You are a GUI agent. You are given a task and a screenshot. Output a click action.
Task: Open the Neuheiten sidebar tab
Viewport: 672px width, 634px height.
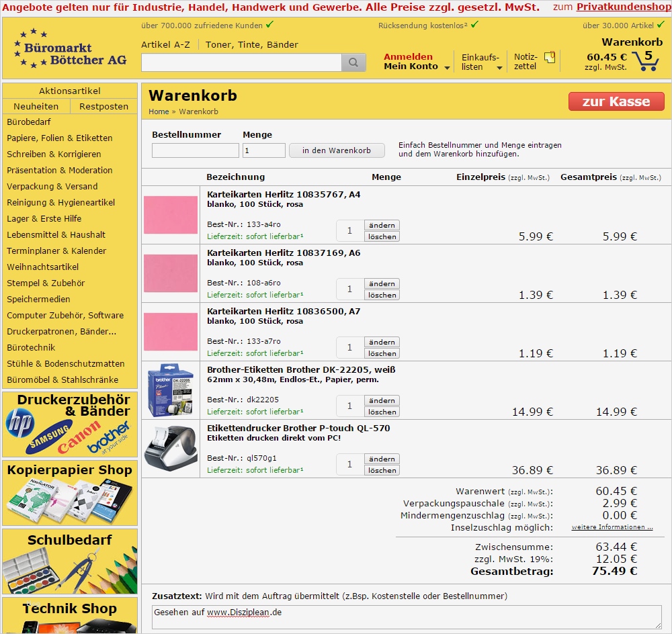click(36, 106)
